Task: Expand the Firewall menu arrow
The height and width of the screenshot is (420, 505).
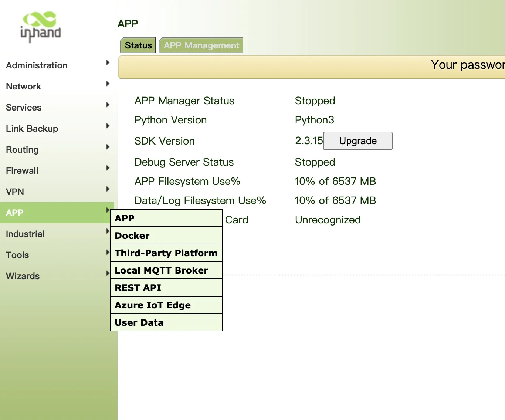Action: point(108,168)
